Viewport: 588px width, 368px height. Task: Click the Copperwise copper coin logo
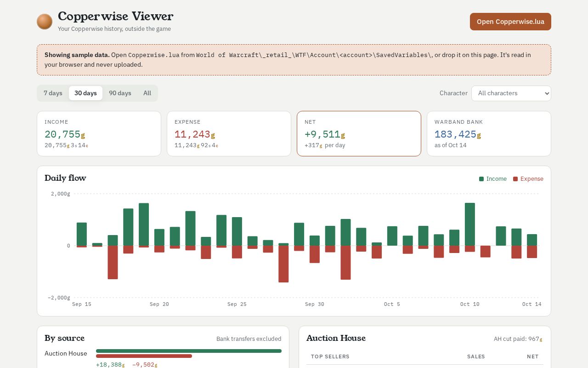coord(45,22)
